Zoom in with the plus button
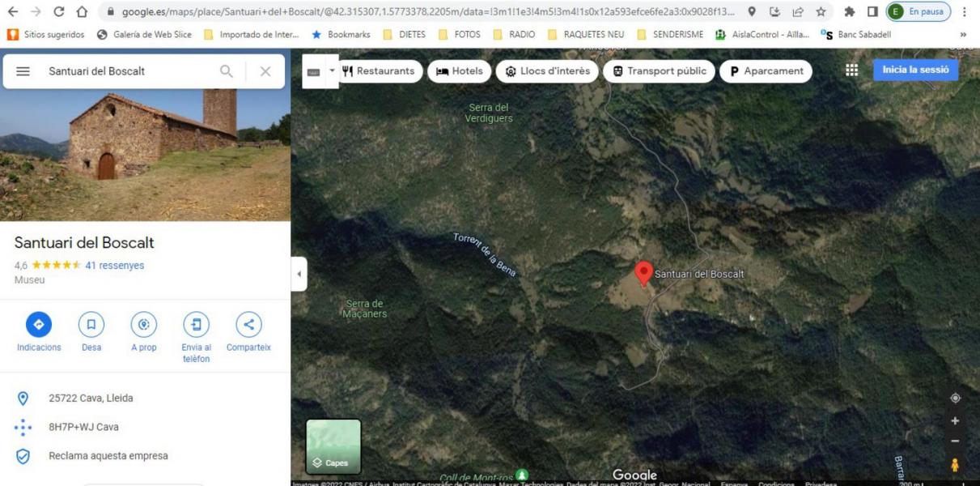Viewport: 980px width, 486px height. coord(955,421)
